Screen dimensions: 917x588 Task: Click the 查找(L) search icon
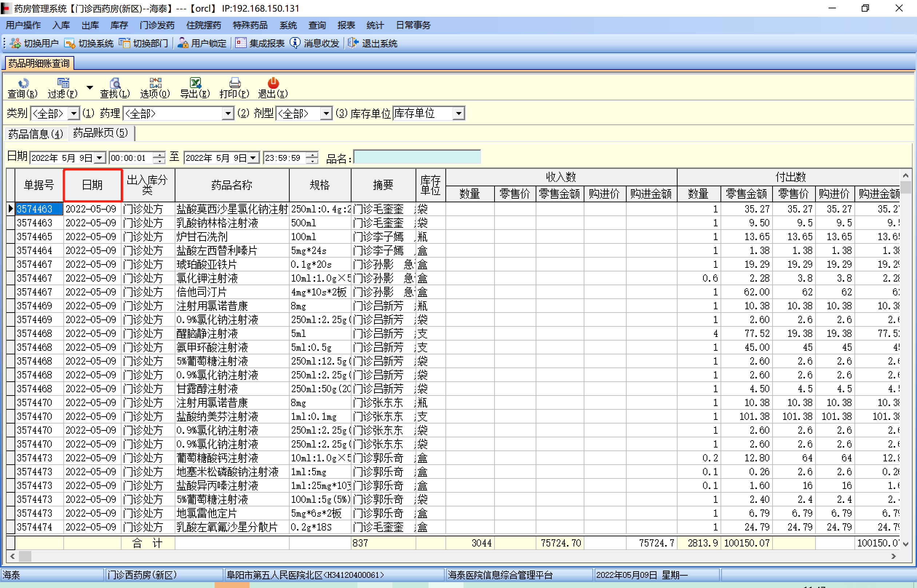click(x=115, y=83)
